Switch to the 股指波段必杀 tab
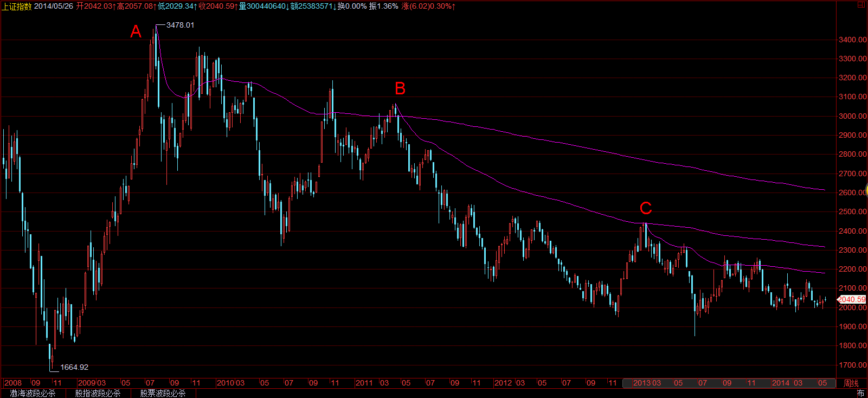This screenshot has height=398, width=868. point(98,393)
